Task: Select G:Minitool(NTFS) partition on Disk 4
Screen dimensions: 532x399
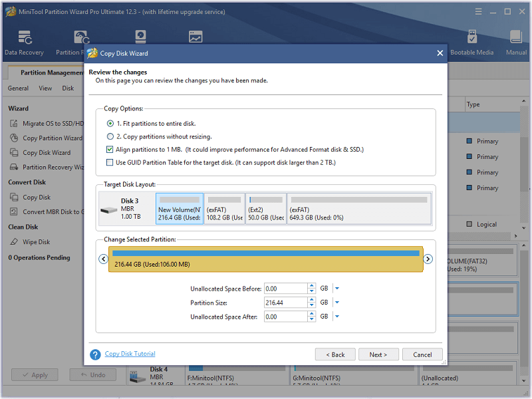Action: (x=354, y=375)
